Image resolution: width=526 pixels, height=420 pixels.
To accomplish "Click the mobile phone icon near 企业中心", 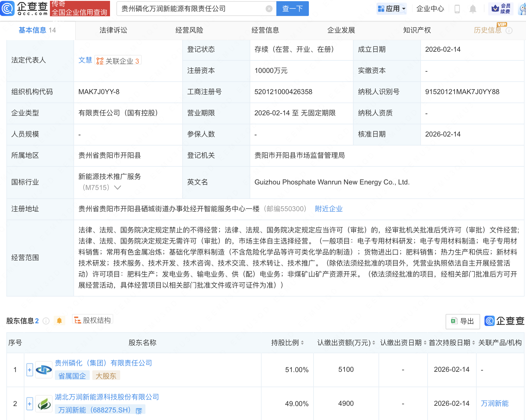I will [458, 8].
